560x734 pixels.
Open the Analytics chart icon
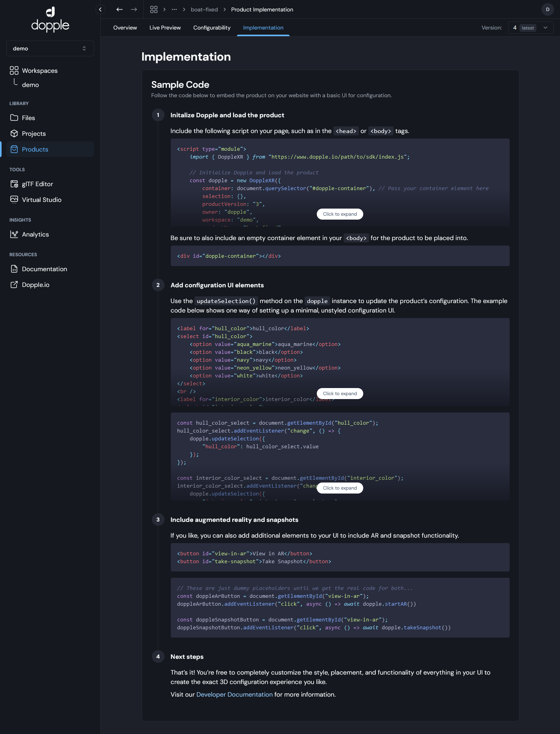coord(14,234)
